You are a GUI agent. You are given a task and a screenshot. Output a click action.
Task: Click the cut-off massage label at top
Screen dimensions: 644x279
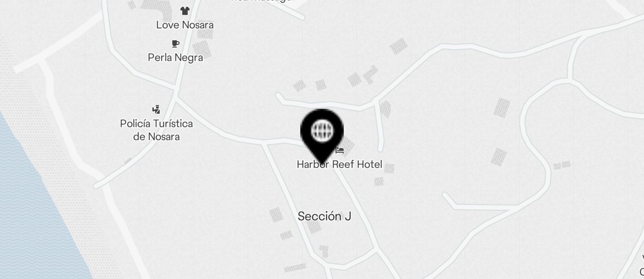click(x=261, y=1)
